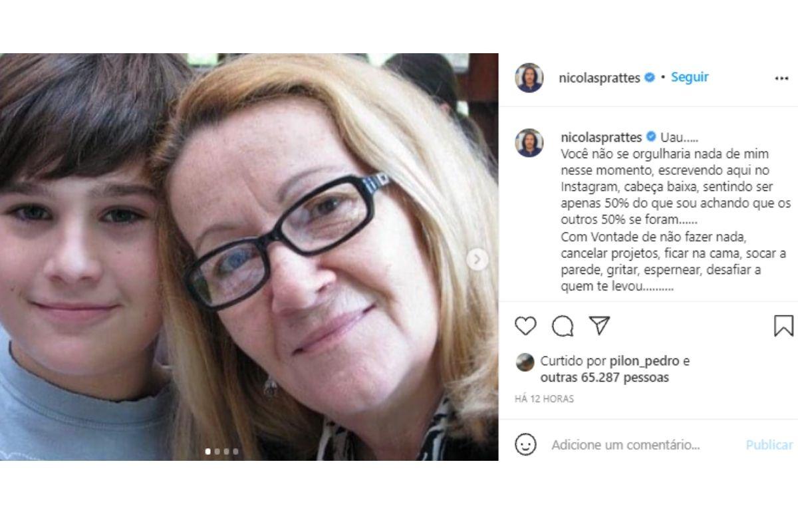Screen dimensions: 798x532
Task: Focus the 'Adicione um comentário' field
Action: coord(625,445)
